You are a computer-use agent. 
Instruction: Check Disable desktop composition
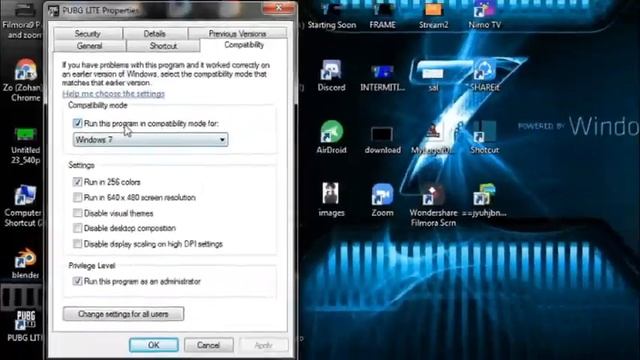[x=78, y=228]
